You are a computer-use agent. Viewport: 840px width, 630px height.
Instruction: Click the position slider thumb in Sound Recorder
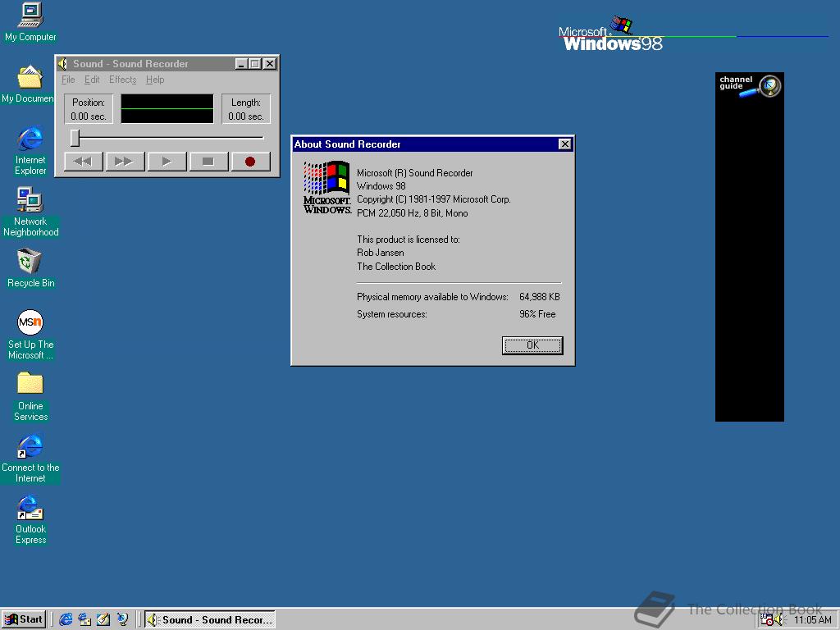pyautogui.click(x=75, y=138)
